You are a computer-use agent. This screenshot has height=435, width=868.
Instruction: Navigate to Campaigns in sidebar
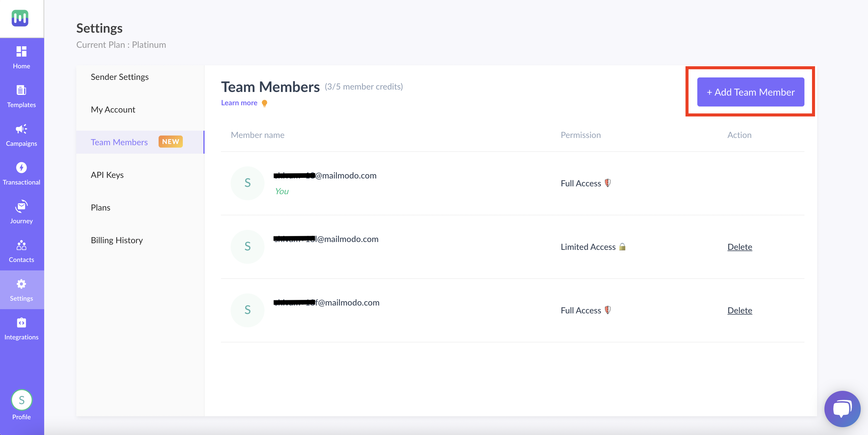(x=21, y=135)
